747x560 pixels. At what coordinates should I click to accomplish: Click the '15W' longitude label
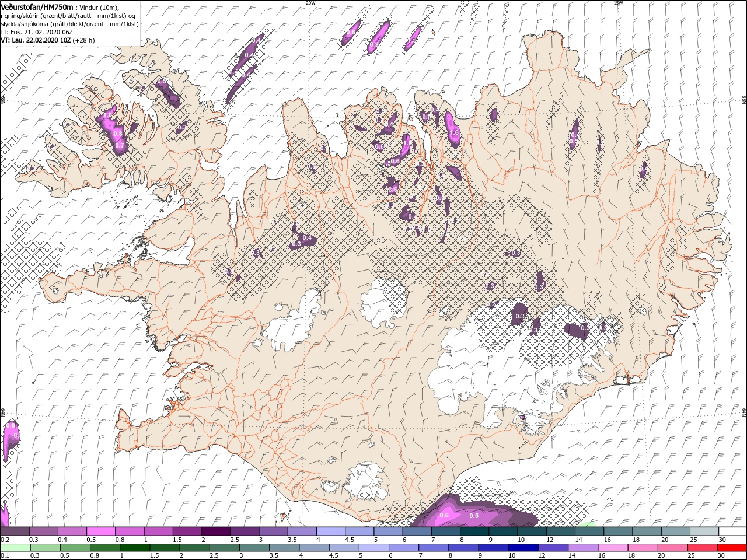(x=617, y=3)
